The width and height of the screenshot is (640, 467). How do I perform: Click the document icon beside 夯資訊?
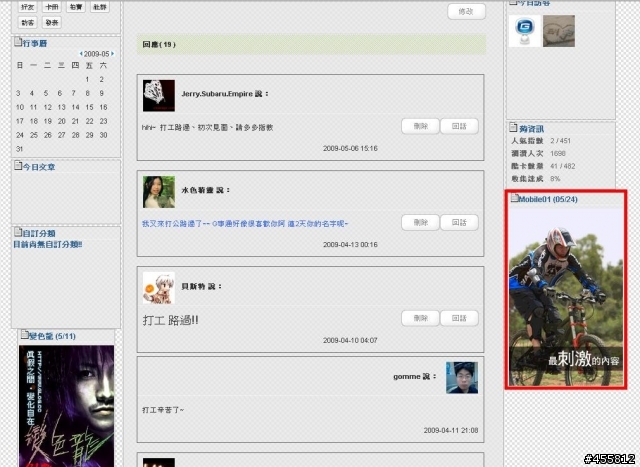point(513,127)
